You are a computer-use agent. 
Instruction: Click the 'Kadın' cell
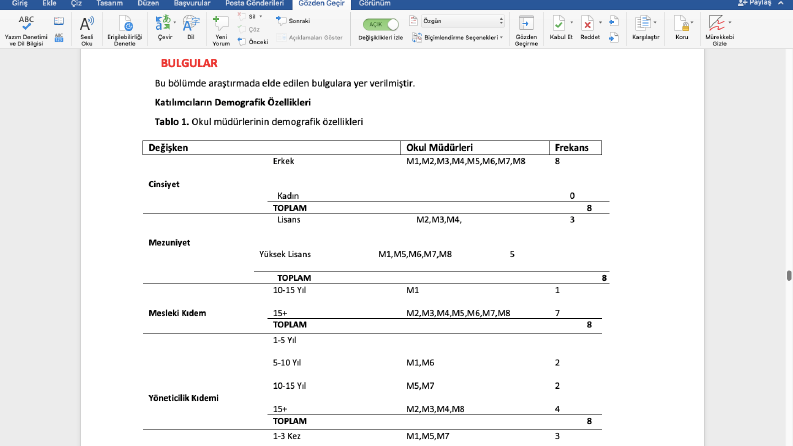click(288, 196)
